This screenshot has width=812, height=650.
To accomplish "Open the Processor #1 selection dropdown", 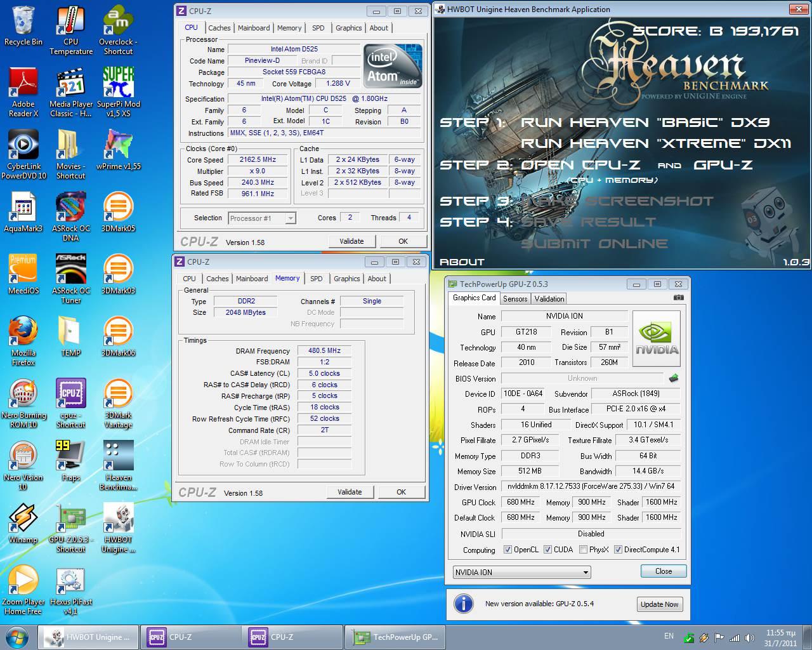I will pyautogui.click(x=261, y=218).
